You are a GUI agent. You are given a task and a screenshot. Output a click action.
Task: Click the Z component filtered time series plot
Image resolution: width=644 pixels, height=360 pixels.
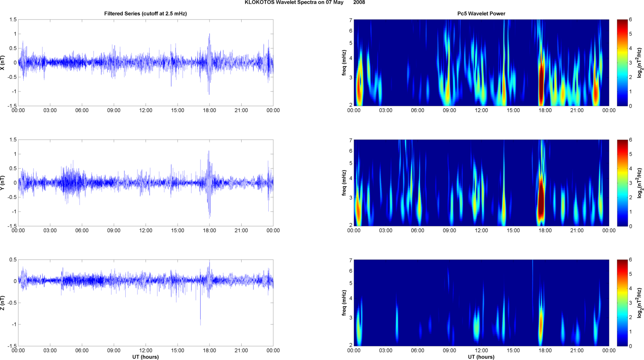146,303
